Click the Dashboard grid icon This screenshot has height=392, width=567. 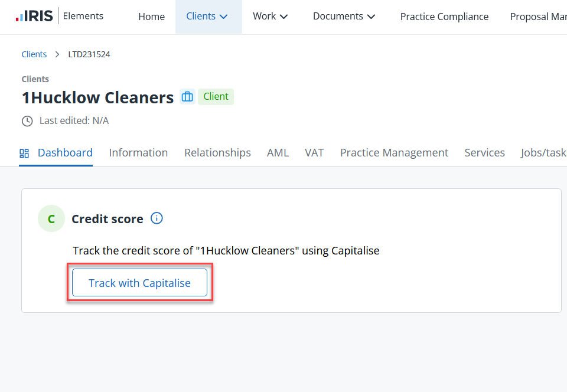[x=24, y=153]
